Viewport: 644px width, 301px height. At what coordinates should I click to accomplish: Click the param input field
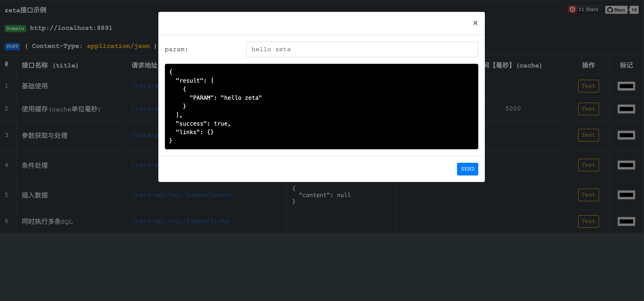click(x=362, y=49)
